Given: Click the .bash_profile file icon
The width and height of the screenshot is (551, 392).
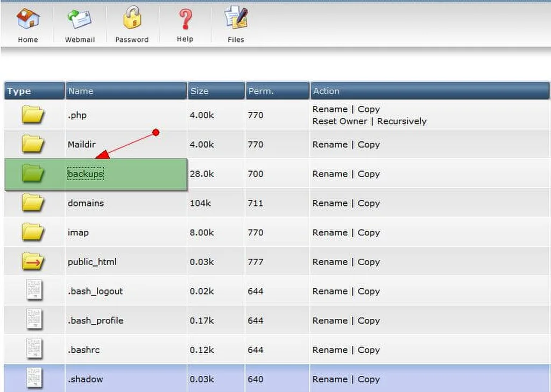Looking at the screenshot, I should tap(34, 319).
